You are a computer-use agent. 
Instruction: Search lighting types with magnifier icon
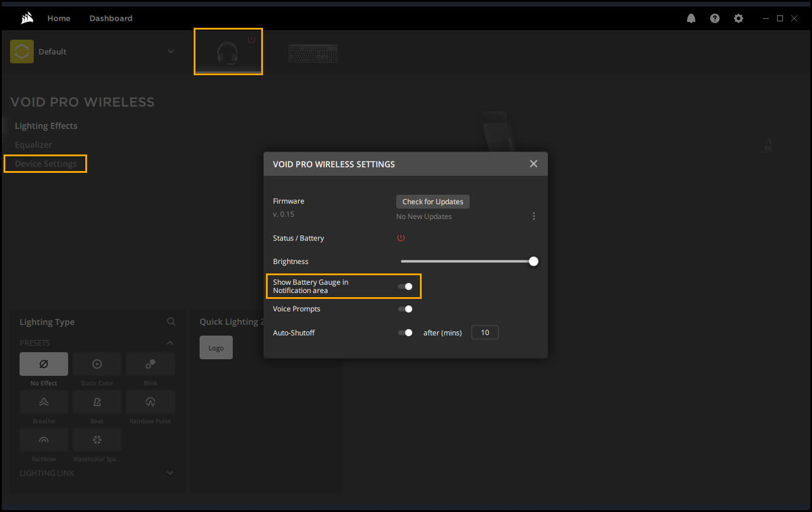tap(171, 321)
